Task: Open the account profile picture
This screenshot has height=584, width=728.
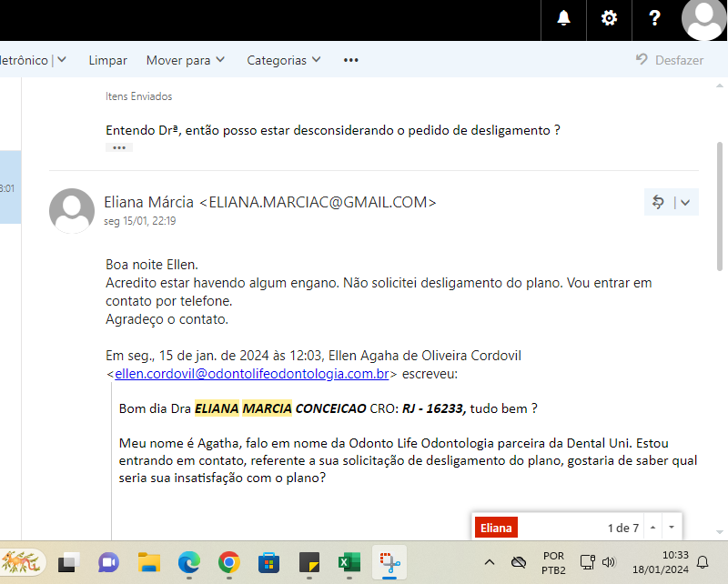Action: [706, 18]
